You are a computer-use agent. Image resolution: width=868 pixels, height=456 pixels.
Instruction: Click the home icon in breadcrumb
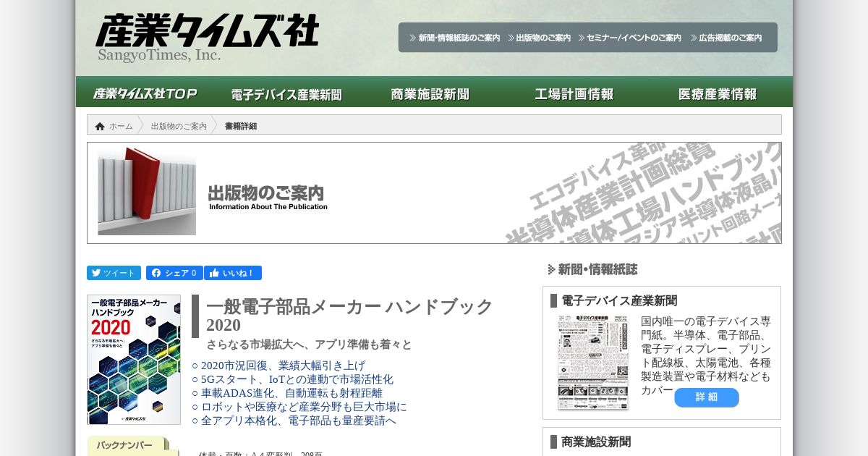point(100,126)
